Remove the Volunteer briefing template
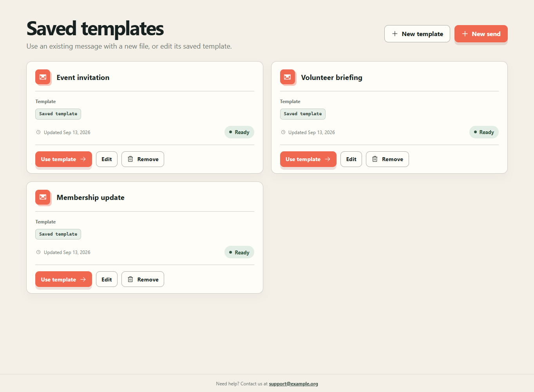534x392 pixels. pyautogui.click(x=387, y=159)
